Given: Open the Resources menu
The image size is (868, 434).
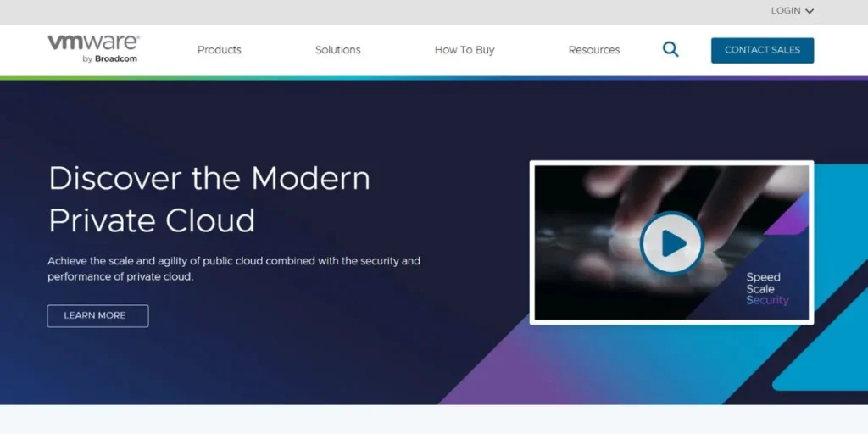Looking at the screenshot, I should pyautogui.click(x=594, y=50).
